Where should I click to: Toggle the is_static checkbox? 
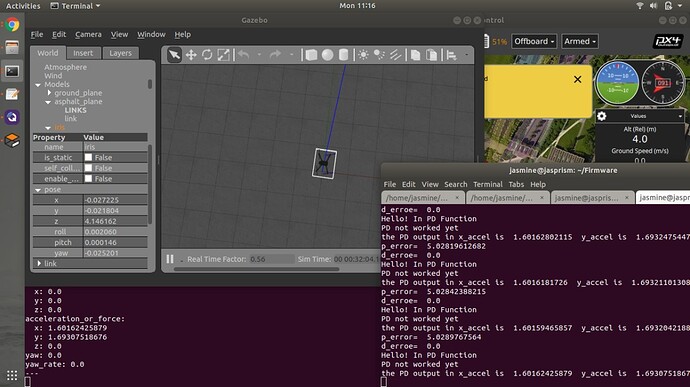(88, 157)
